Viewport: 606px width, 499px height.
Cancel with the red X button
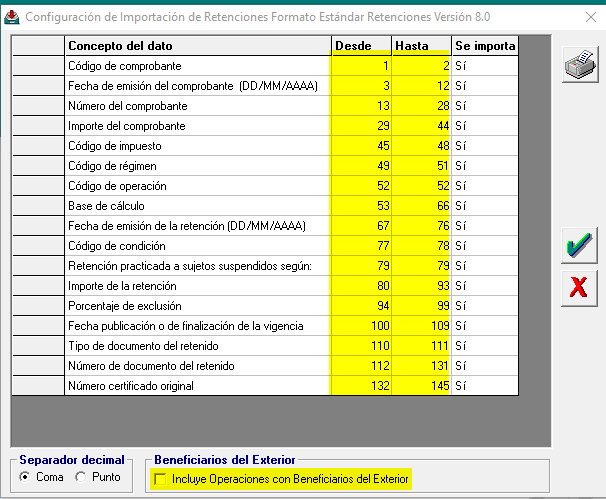(579, 288)
